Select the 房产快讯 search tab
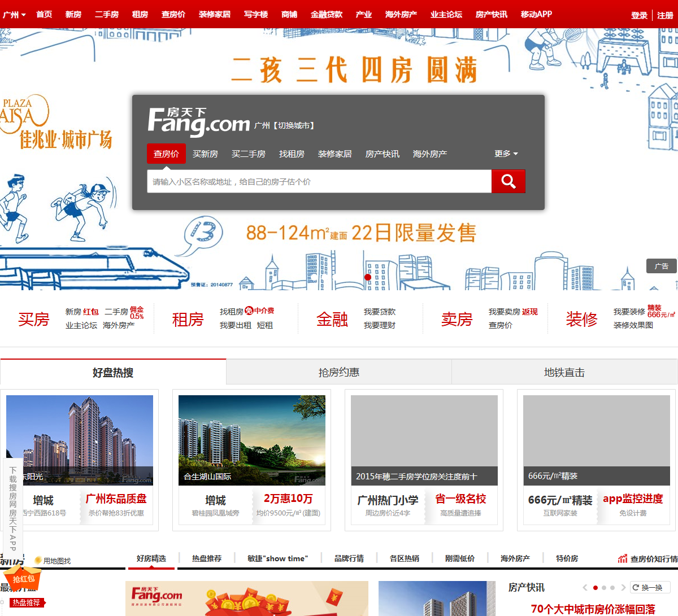Image resolution: width=678 pixels, height=616 pixels. pyautogui.click(x=382, y=154)
